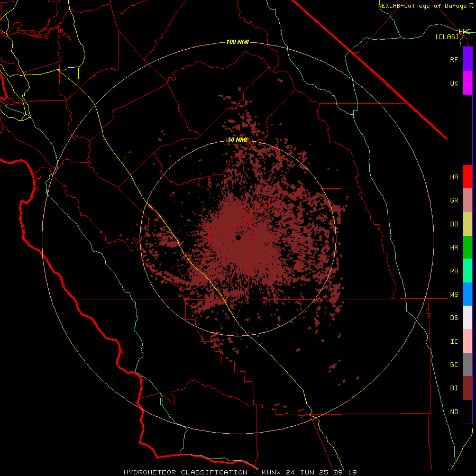
Task: Click the RF purple legend swatch
Action: 467,59
